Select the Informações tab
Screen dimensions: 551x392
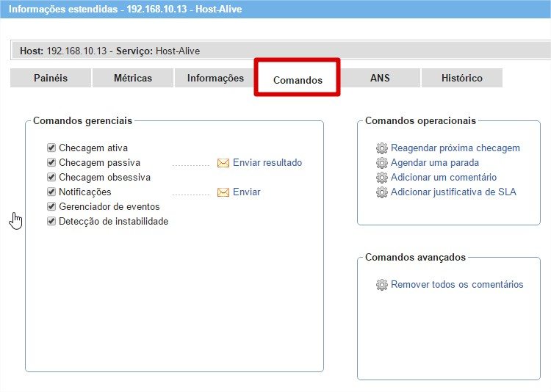215,78
